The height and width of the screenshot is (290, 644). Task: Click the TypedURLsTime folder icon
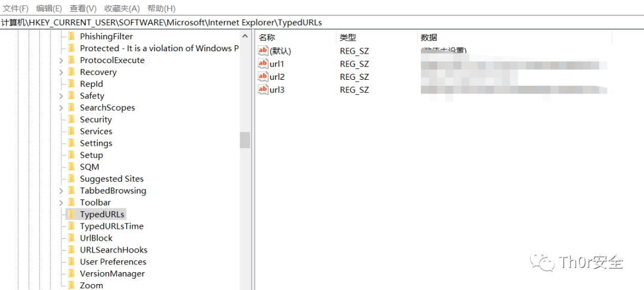click(x=72, y=226)
